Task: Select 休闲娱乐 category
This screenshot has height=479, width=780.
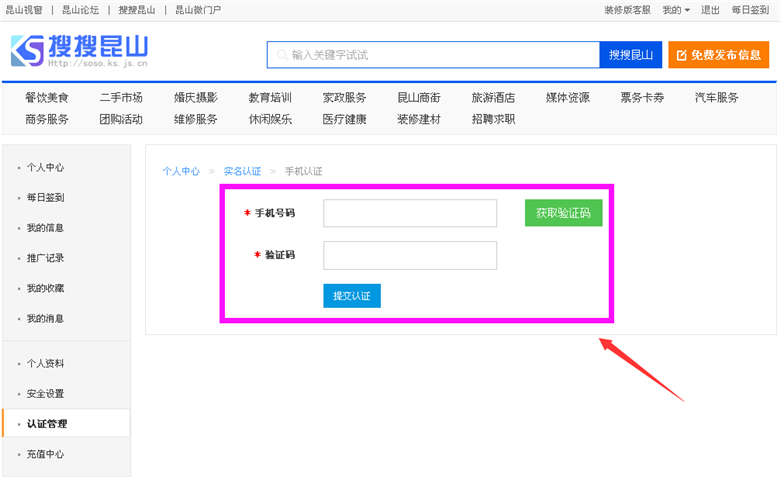Action: (x=270, y=119)
